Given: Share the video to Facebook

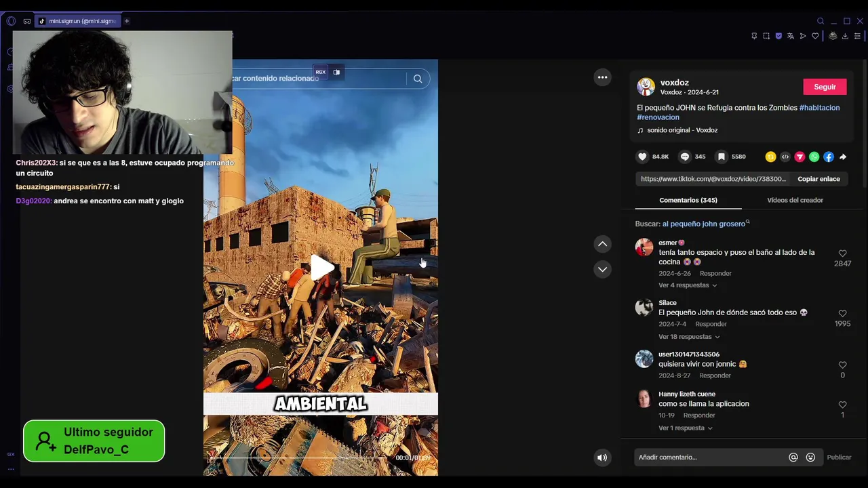Looking at the screenshot, I should (829, 157).
